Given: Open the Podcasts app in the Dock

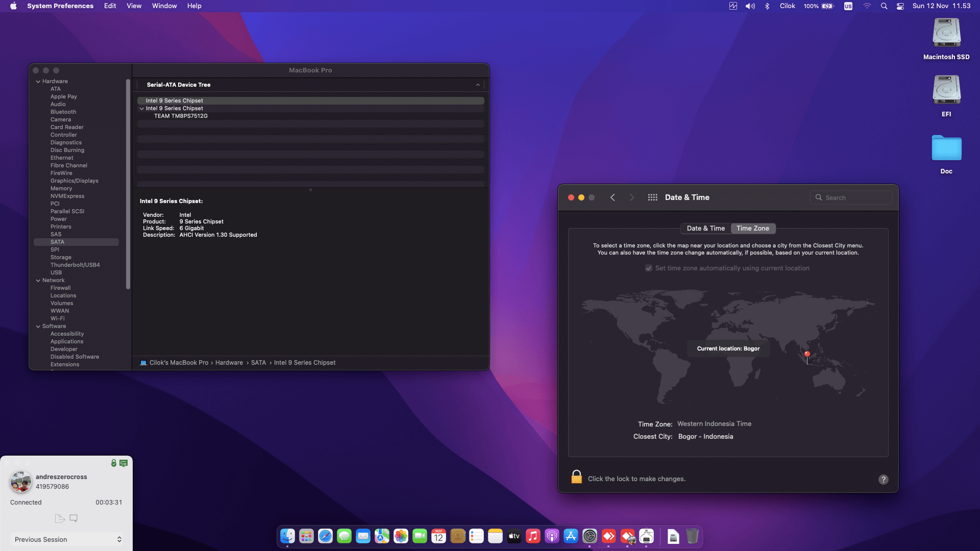Looking at the screenshot, I should pos(552,536).
